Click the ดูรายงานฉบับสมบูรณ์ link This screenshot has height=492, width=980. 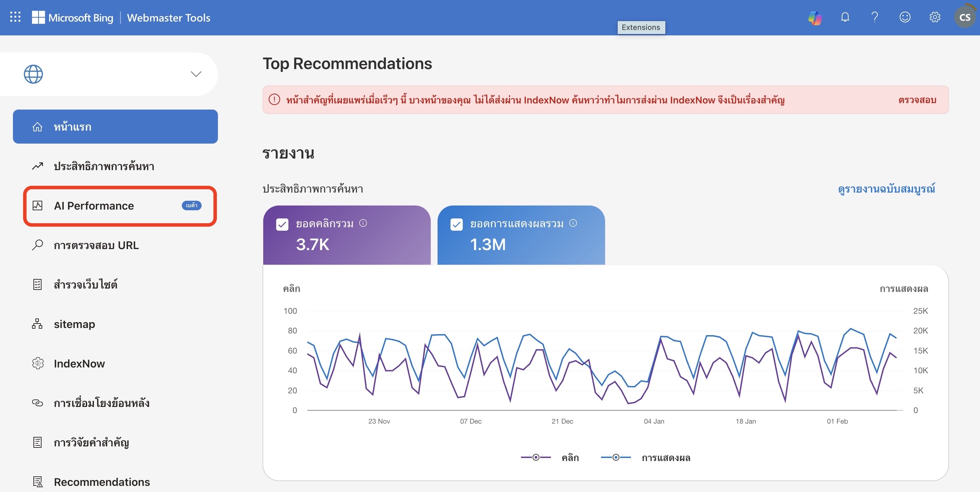click(886, 189)
